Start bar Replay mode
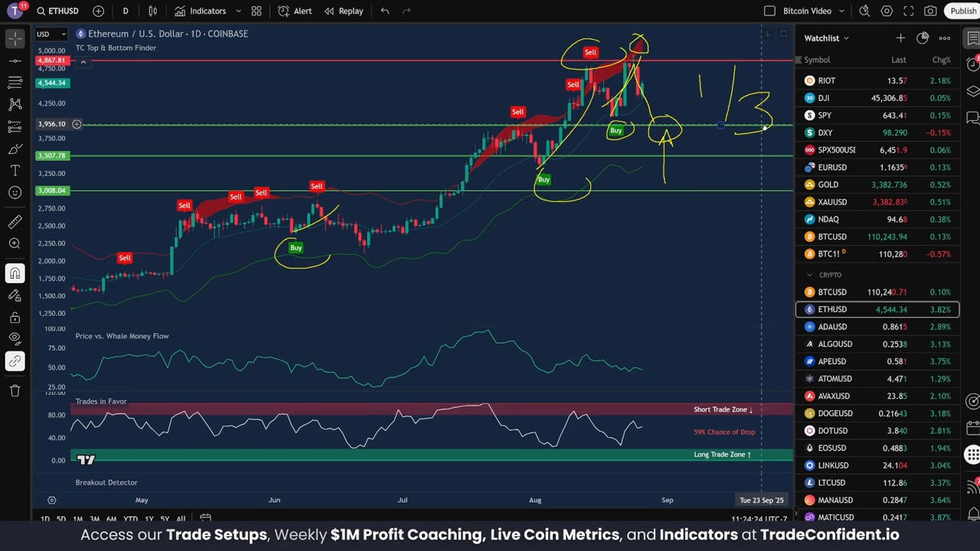This screenshot has width=980, height=551. pyautogui.click(x=344, y=11)
